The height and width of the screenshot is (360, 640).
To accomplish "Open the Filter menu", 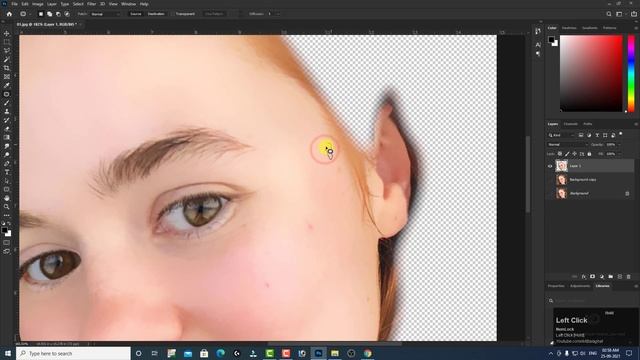I will coord(91,4).
